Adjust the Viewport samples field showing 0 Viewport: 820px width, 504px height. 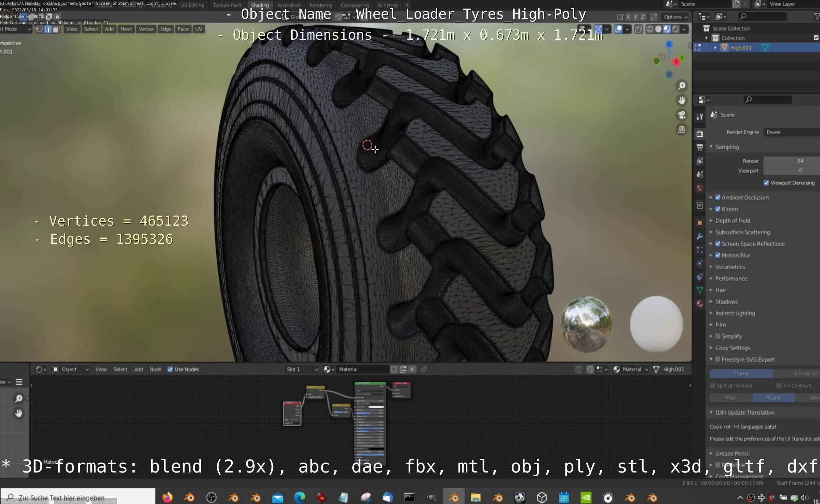[792, 171]
